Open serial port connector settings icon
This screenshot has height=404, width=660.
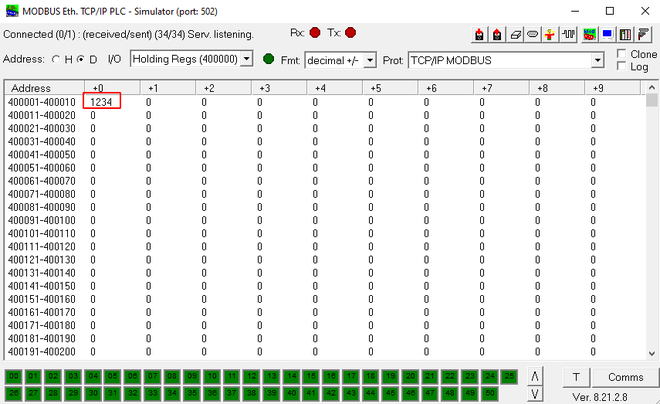click(532, 34)
